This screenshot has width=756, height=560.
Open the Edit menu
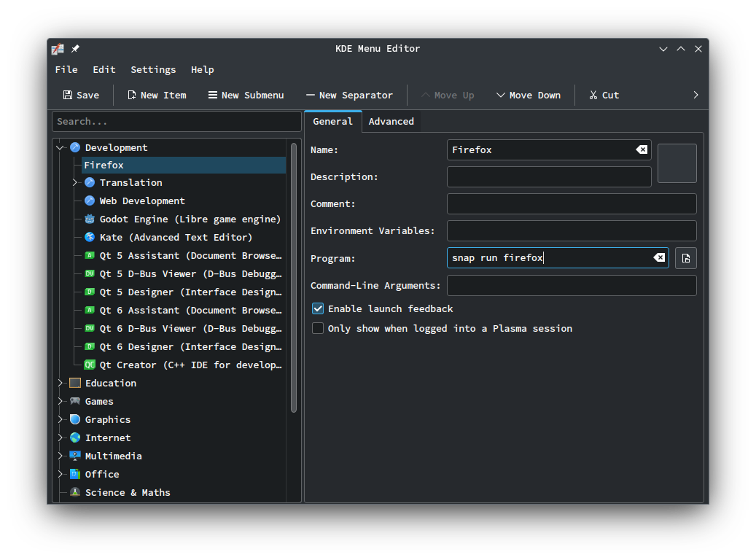[x=104, y=69]
